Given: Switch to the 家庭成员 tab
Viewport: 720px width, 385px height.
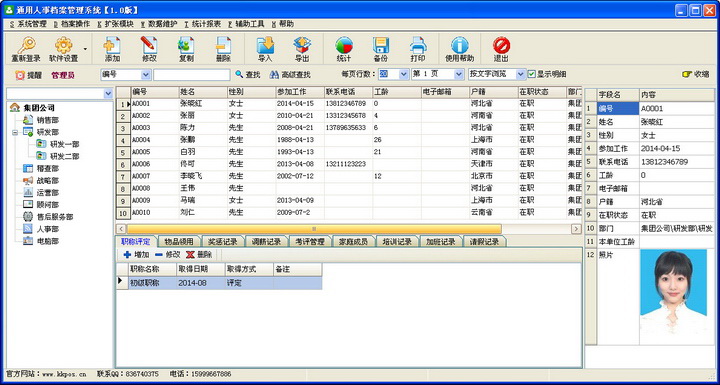Looking at the screenshot, I should tap(354, 242).
